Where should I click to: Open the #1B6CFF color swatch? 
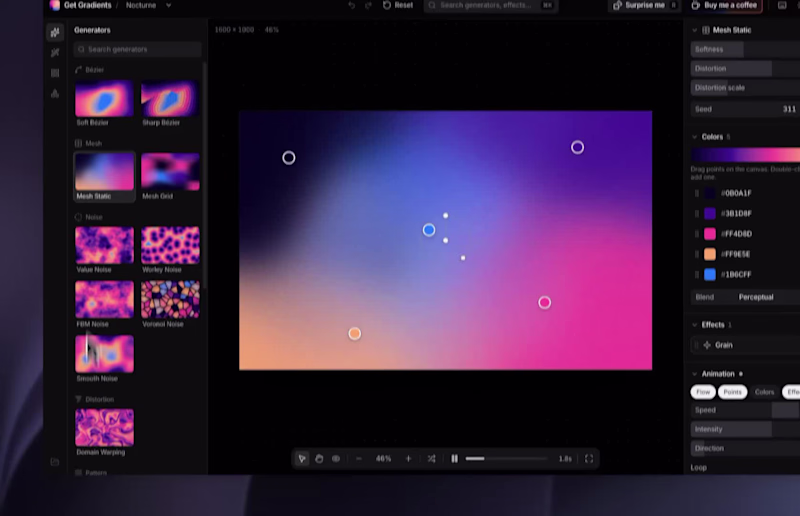(x=710, y=275)
